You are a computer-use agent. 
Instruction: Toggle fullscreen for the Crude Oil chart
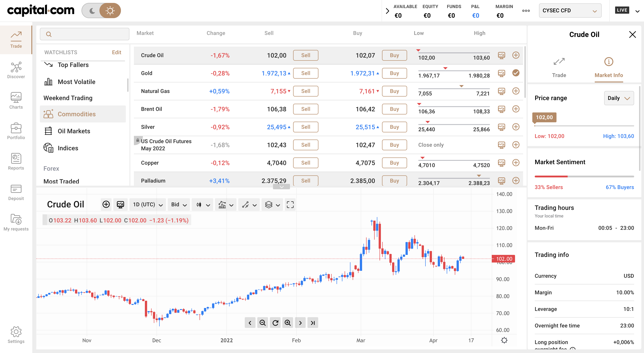coord(290,204)
